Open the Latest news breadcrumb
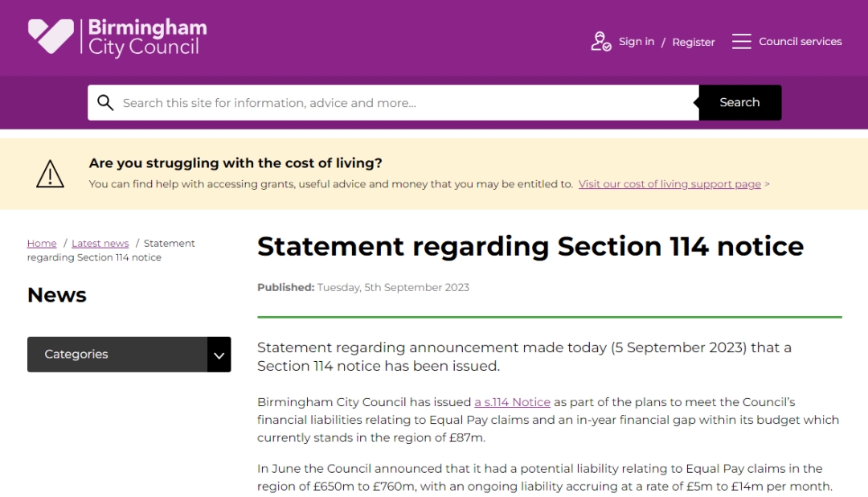Screen dimensions: 868x497 [100, 244]
